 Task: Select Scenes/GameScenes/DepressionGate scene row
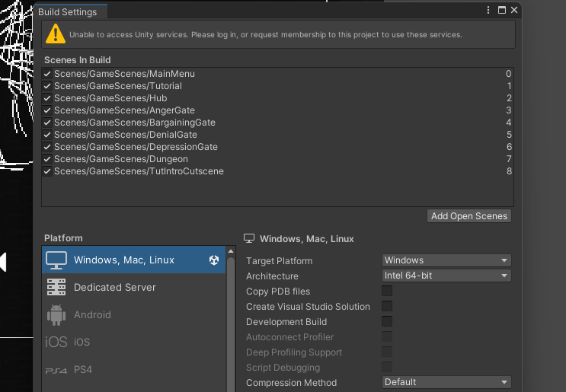[x=277, y=147]
